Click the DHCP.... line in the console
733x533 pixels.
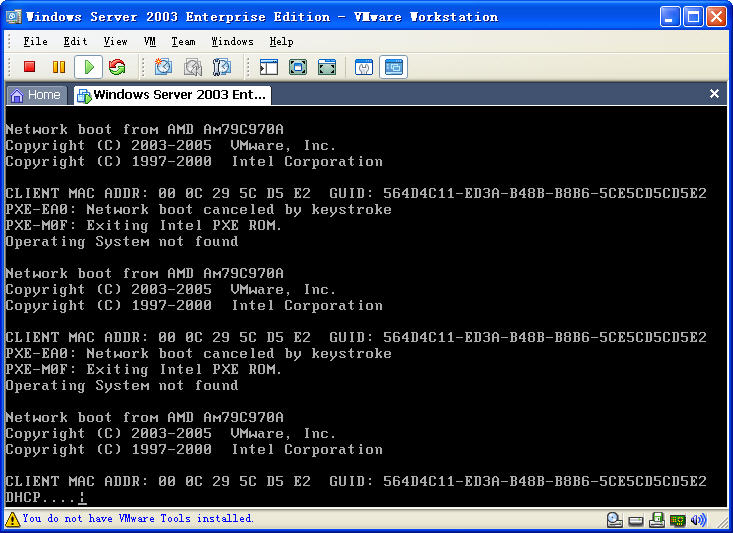coord(46,497)
